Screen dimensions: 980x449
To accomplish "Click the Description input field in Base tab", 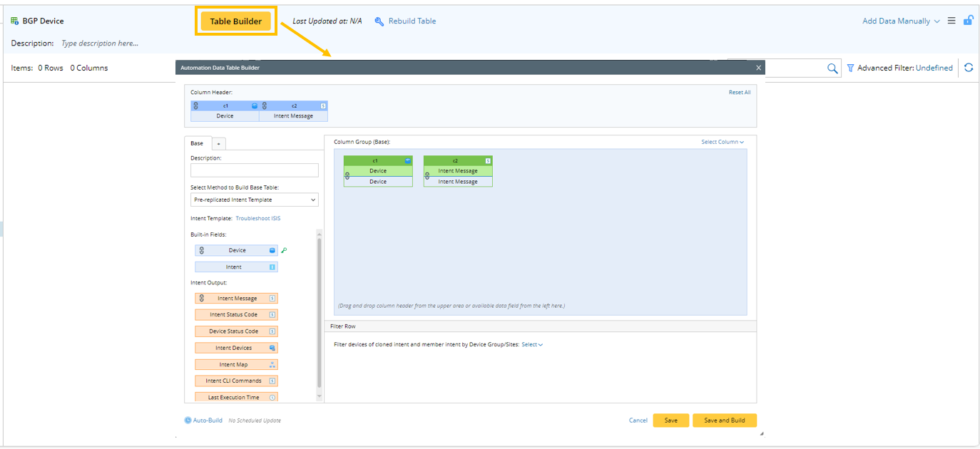I will [254, 170].
